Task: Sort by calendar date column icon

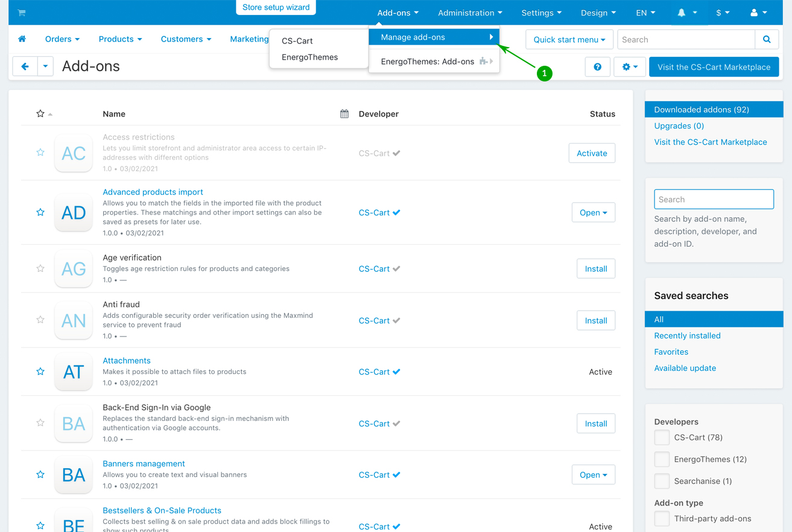Action: (344, 114)
